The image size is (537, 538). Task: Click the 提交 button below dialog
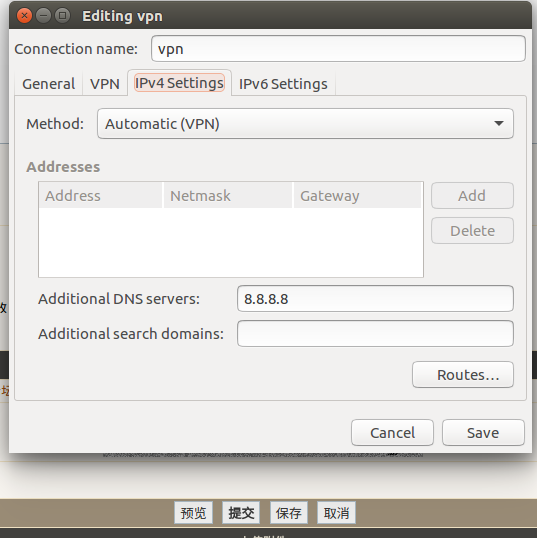click(241, 513)
